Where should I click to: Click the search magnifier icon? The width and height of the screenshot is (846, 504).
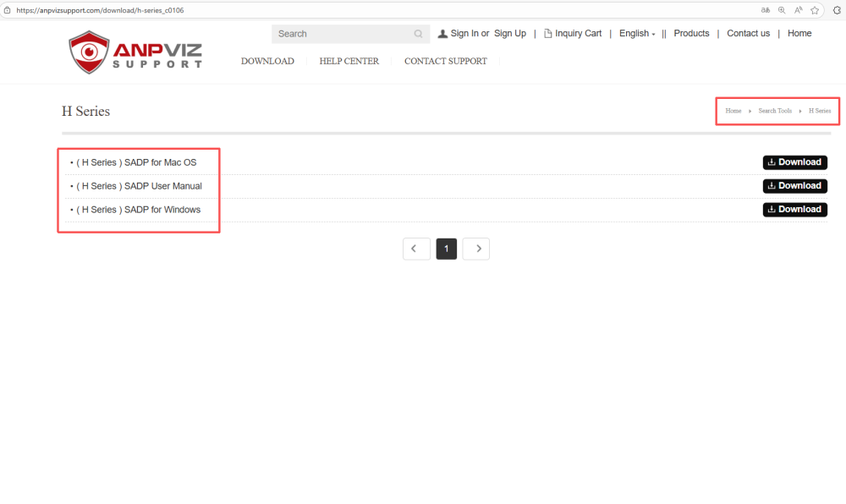(x=418, y=34)
